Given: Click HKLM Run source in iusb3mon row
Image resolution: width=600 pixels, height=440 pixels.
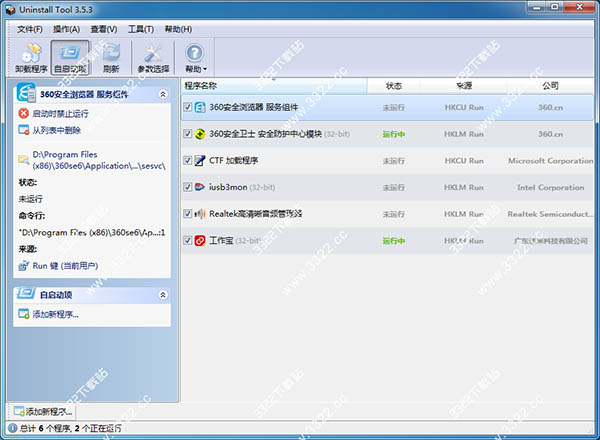Looking at the screenshot, I should tap(464, 187).
